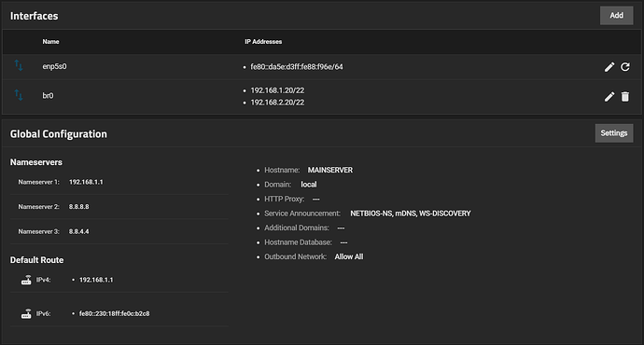Edit the enp5s0 interface with pencil icon
This screenshot has height=345, width=644.
609,67
